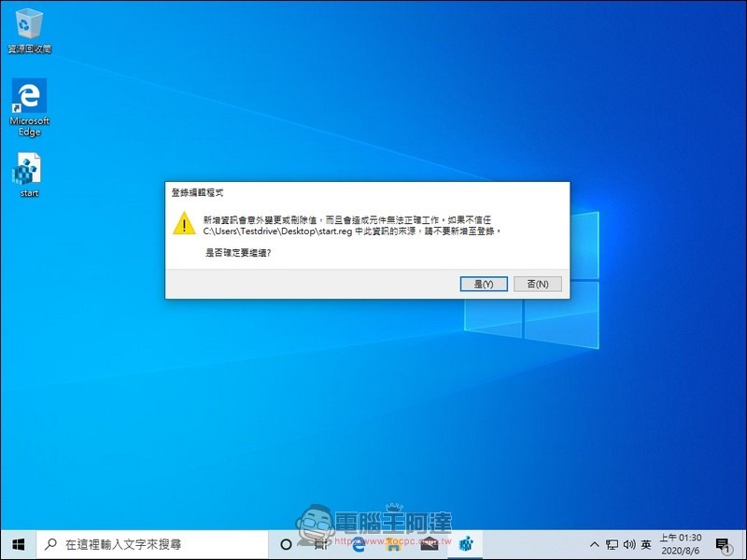Click the C:\Users\Testdrive\Desktop\start.reg path text

point(277,231)
